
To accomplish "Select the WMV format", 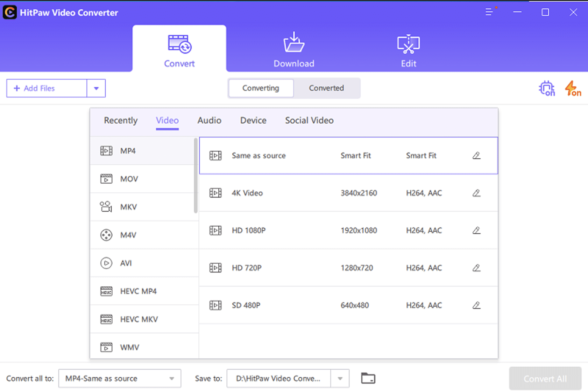I will tap(144, 346).
